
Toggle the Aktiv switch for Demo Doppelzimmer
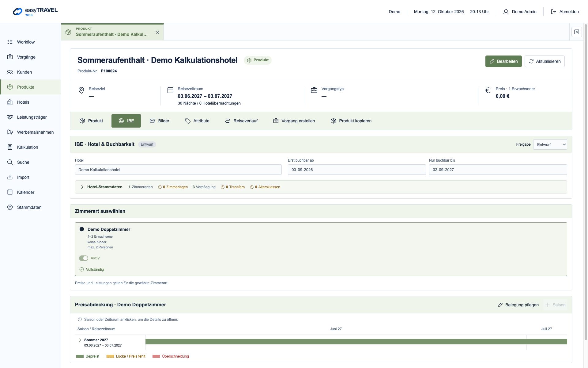[x=84, y=258]
